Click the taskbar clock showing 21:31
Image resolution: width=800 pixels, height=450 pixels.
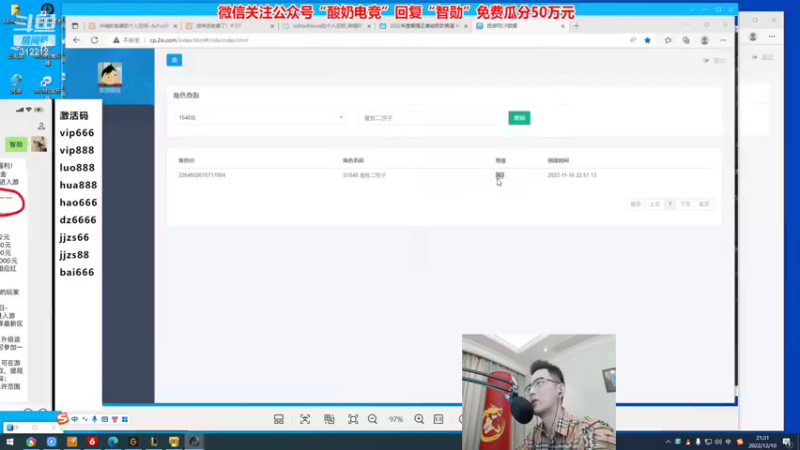click(762, 442)
